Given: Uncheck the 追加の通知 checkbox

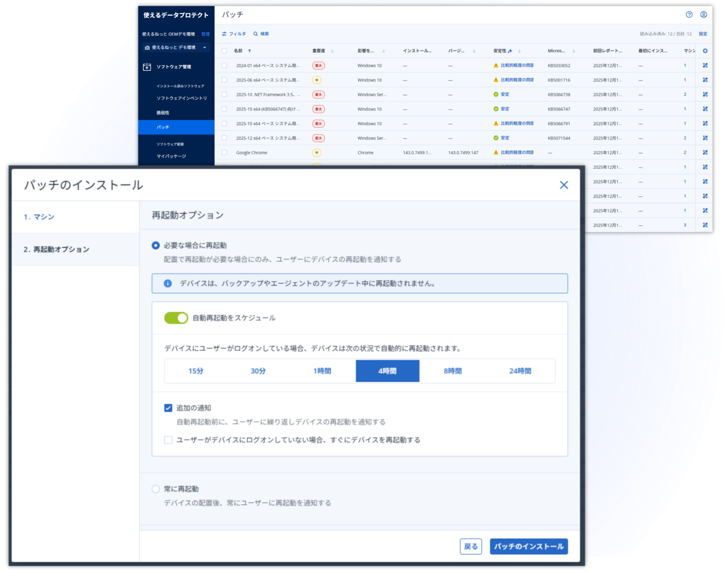Looking at the screenshot, I should (x=168, y=408).
